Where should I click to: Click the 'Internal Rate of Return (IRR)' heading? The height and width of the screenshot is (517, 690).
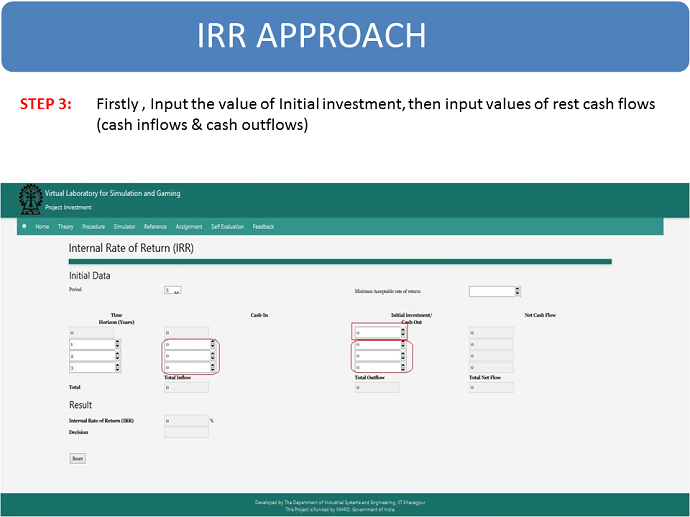click(131, 248)
